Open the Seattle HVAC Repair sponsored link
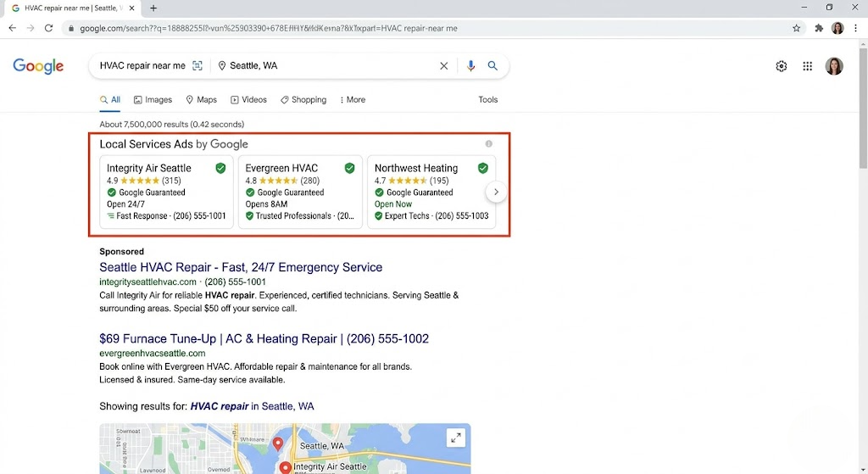This screenshot has height=474, width=868. click(241, 267)
